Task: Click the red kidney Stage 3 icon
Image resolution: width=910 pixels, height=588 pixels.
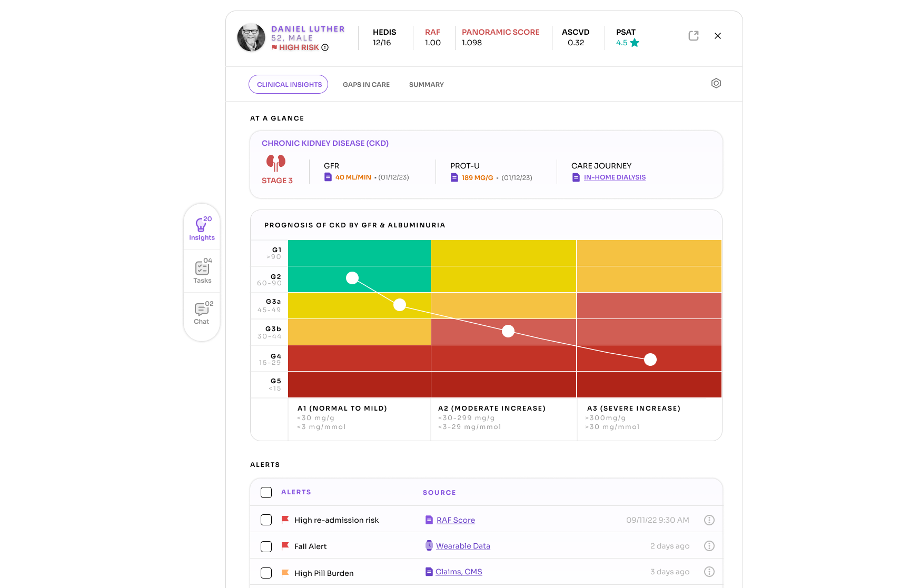Action: pyautogui.click(x=276, y=163)
